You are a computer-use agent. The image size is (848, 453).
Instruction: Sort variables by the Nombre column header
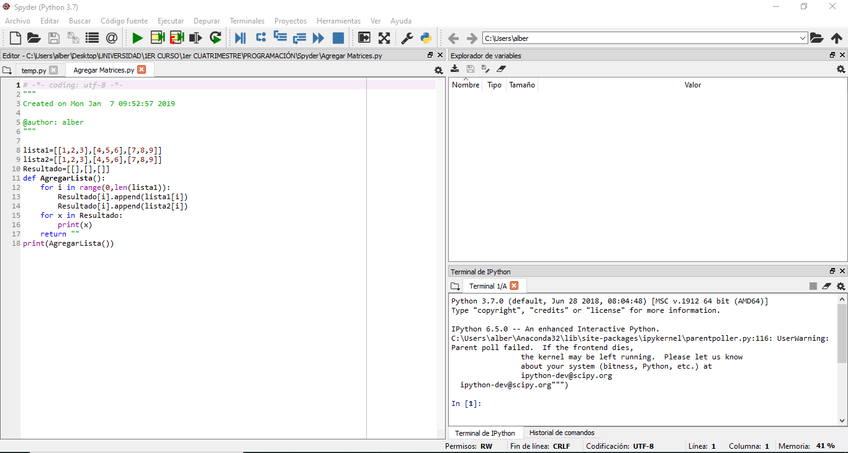[465, 85]
